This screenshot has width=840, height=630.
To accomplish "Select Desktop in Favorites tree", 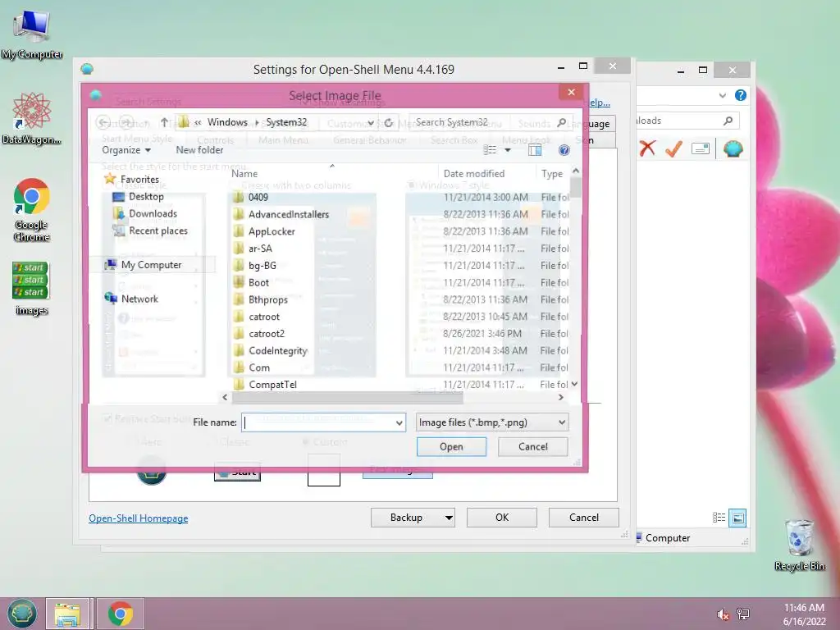I will (146, 197).
